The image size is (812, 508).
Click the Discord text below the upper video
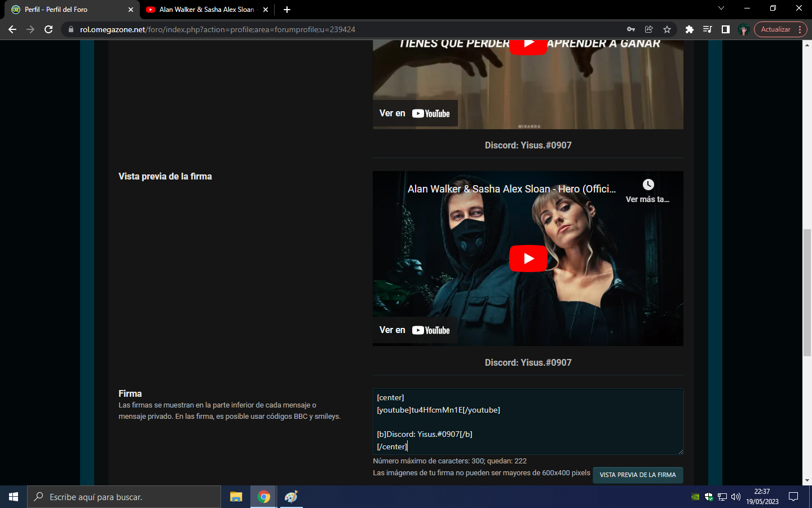tap(528, 146)
